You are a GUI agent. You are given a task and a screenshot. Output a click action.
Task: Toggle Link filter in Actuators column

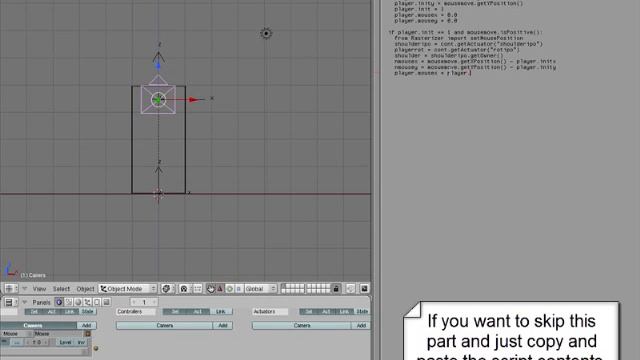point(344,311)
